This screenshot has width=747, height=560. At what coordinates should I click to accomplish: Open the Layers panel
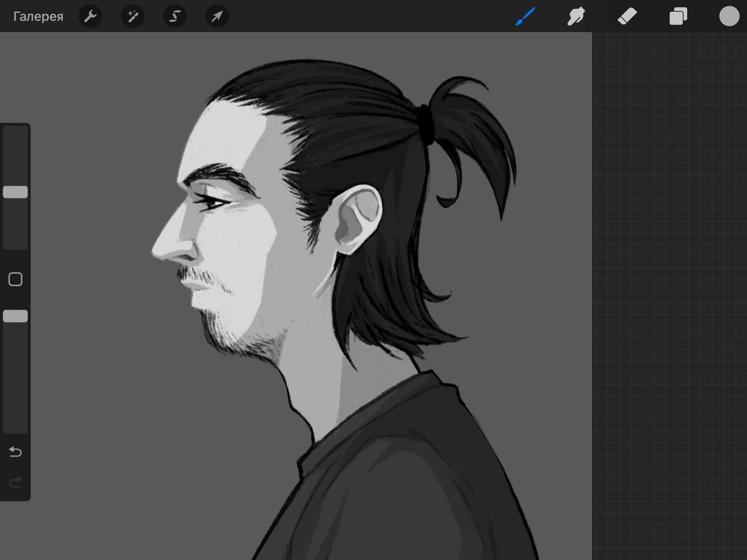(x=678, y=16)
